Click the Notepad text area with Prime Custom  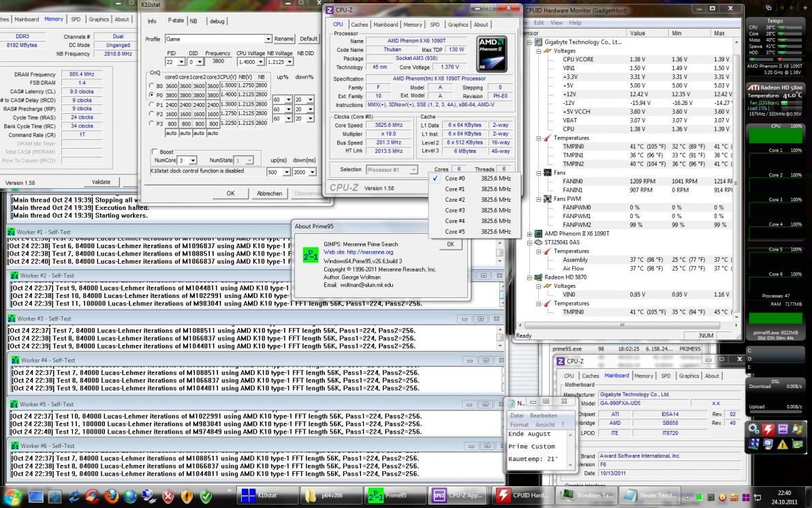pos(537,449)
